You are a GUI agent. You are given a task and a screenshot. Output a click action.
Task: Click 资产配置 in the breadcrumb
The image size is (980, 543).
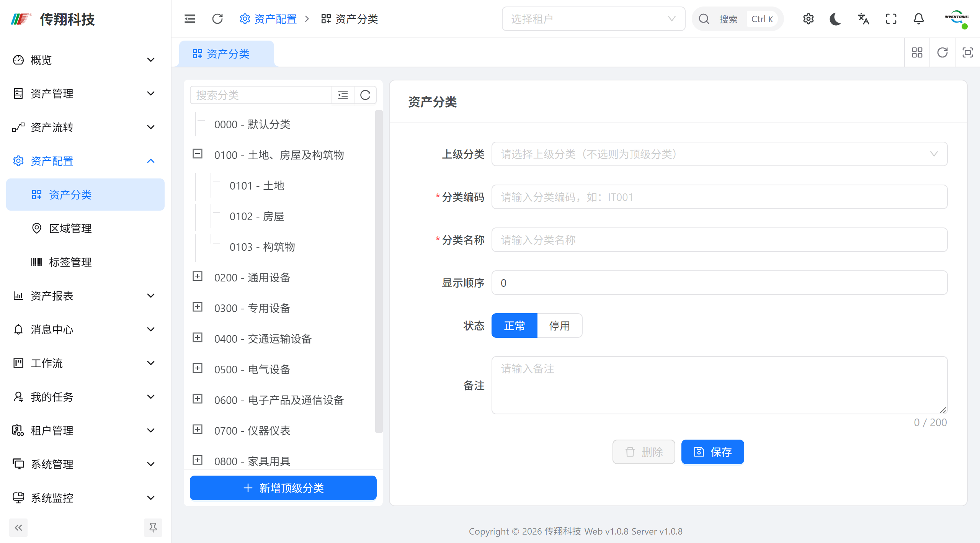coord(268,19)
